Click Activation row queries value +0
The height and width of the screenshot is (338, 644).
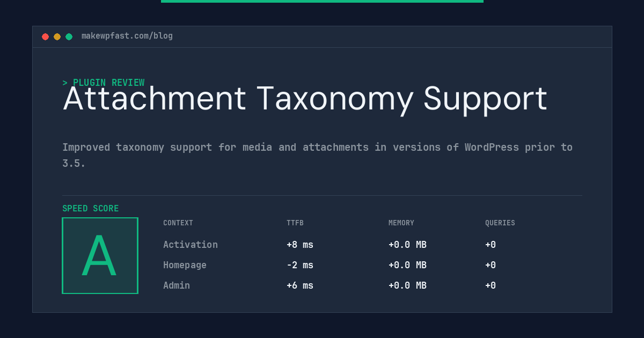pyautogui.click(x=491, y=245)
